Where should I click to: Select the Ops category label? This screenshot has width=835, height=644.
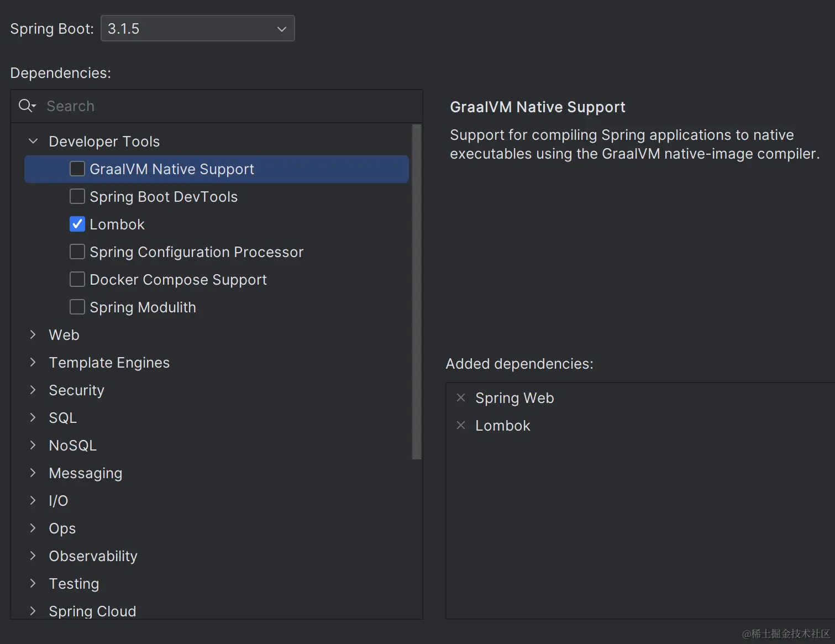click(x=62, y=528)
